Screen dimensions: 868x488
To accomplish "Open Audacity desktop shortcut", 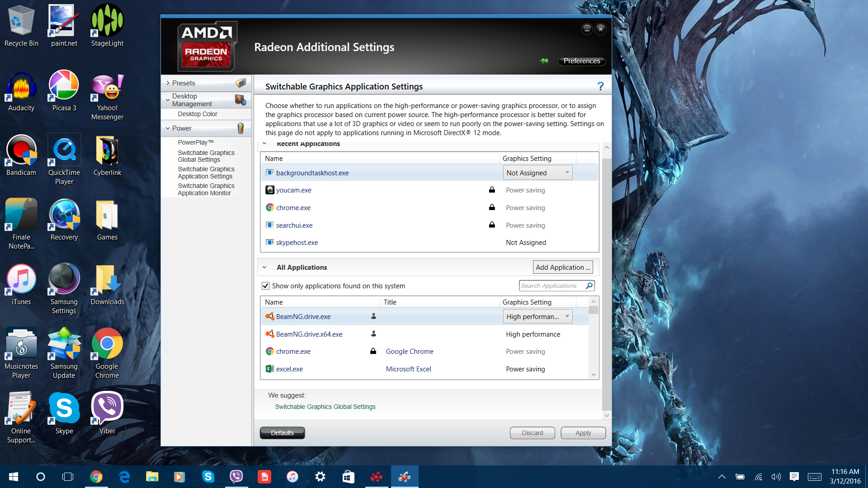I will (21, 92).
